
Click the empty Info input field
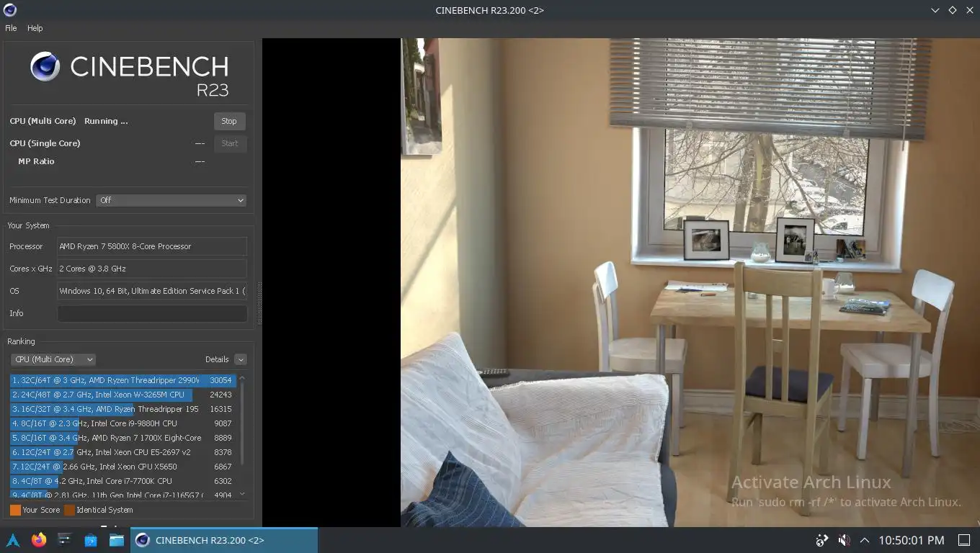coord(152,313)
